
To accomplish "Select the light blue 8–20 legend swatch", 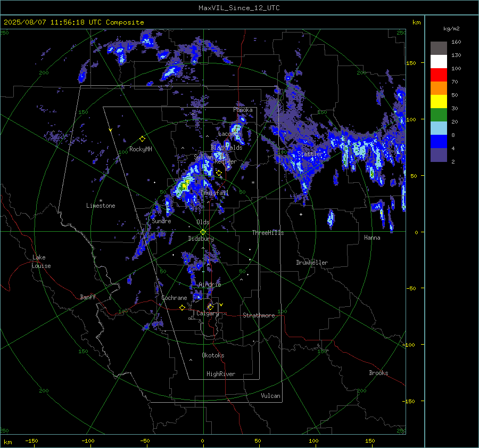I will pos(439,128).
